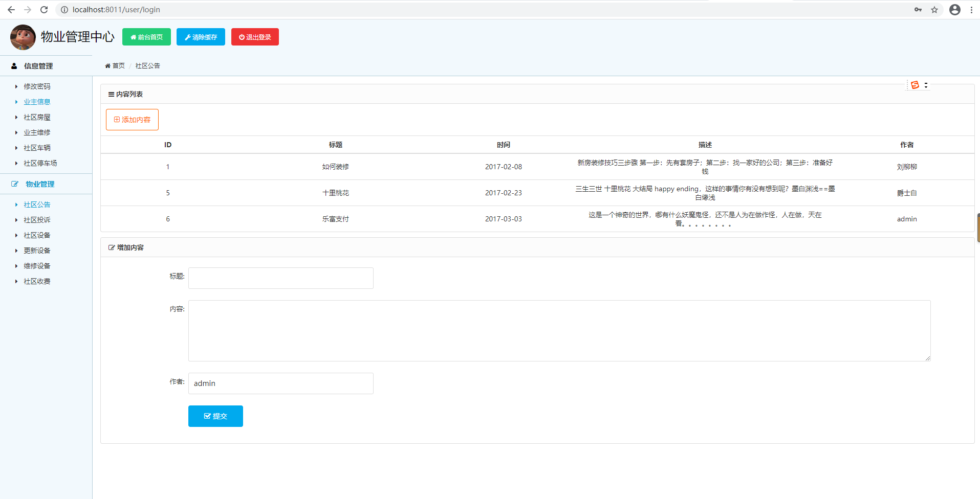Click the date 2017-02-08

point(504,167)
